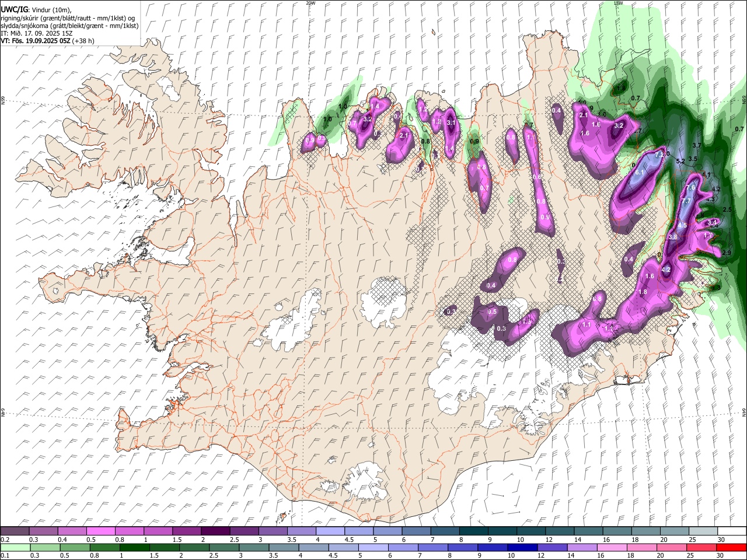Pick the lilac lower swatch between 14 and 16
The width and height of the screenshot is (747, 560).
tap(582, 547)
